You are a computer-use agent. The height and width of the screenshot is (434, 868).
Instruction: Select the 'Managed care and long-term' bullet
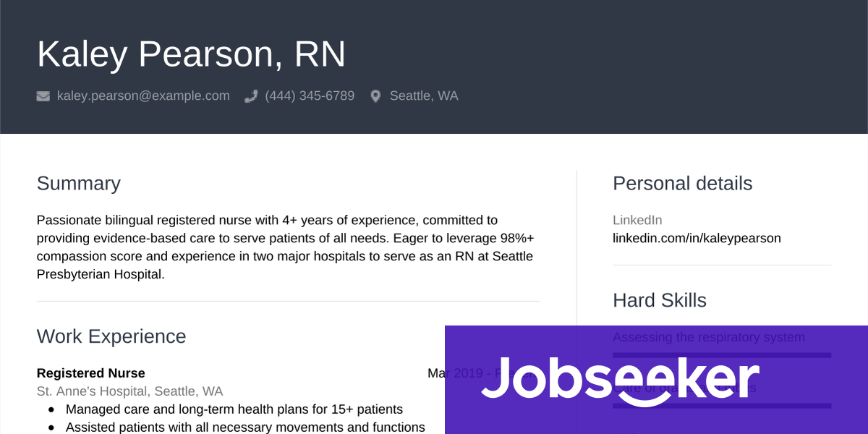[234, 409]
